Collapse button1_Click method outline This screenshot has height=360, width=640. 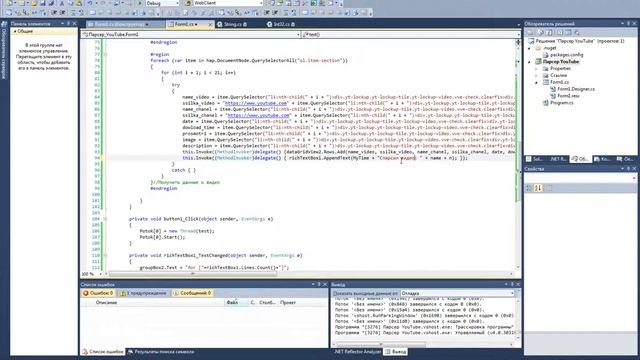point(105,219)
